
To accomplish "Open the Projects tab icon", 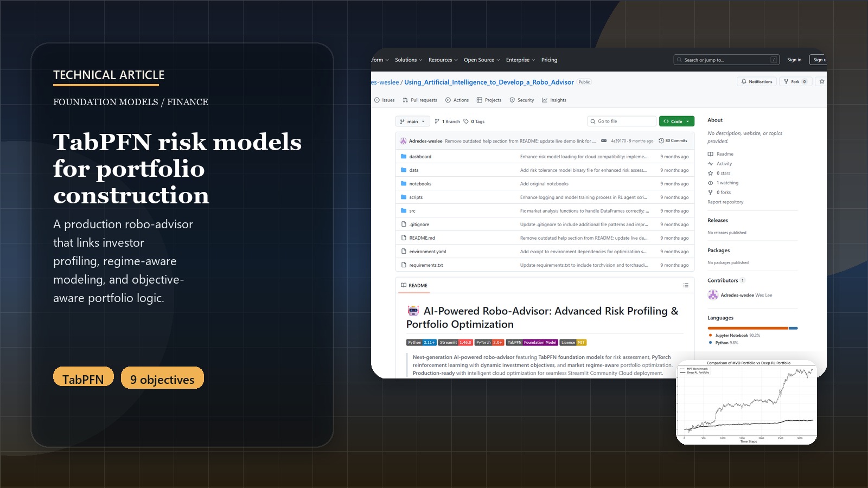I will [x=480, y=100].
